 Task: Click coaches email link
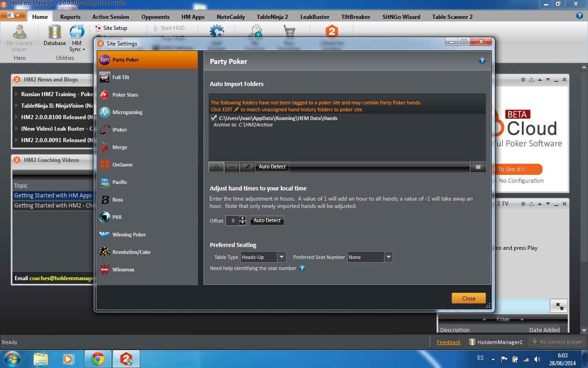pos(62,278)
